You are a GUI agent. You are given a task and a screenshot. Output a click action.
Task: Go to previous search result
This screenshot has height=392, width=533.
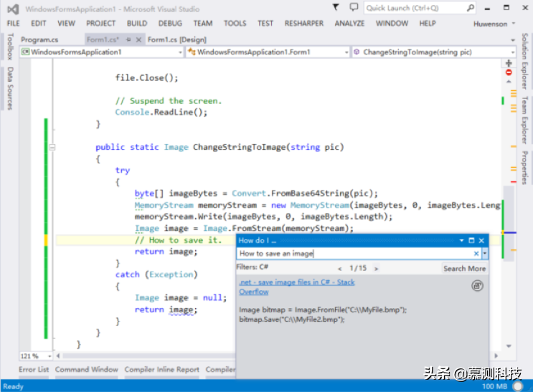coord(339,269)
